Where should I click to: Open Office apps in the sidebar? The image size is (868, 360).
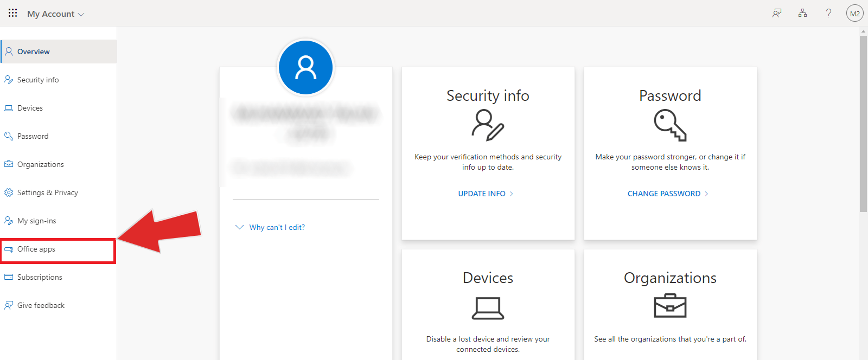click(36, 249)
